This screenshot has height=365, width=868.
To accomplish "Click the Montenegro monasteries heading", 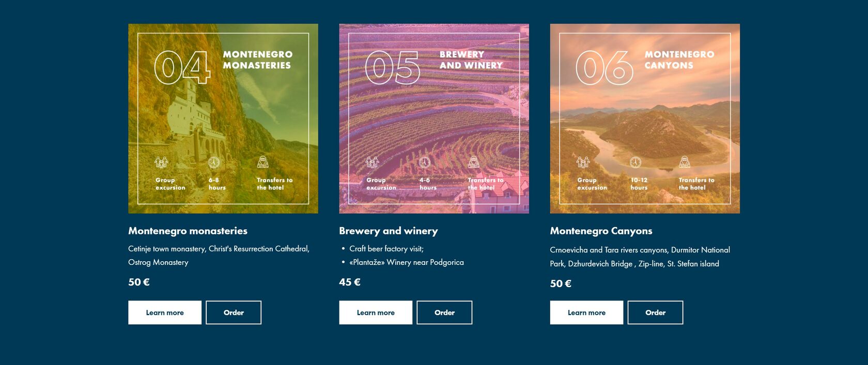I will (x=188, y=231).
